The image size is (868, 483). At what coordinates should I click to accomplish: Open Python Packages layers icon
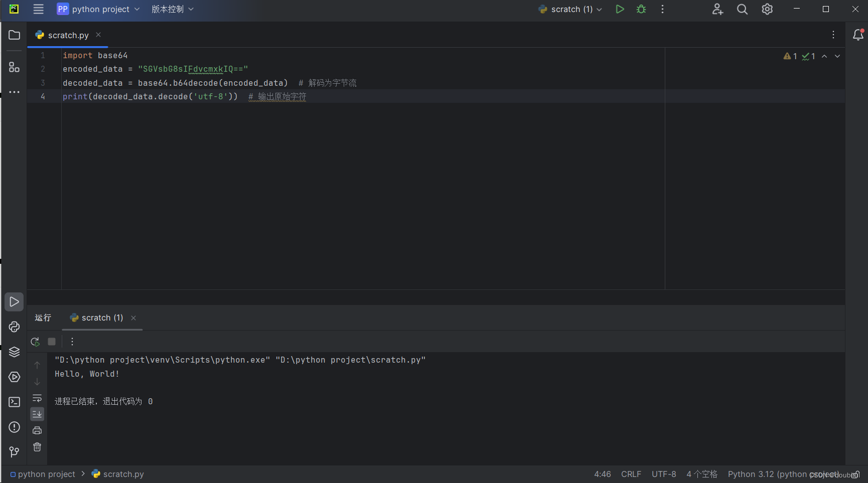pyautogui.click(x=14, y=352)
